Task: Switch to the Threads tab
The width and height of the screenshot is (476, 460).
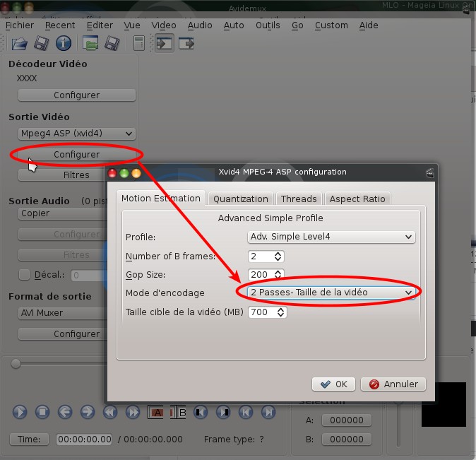Action: (299, 199)
